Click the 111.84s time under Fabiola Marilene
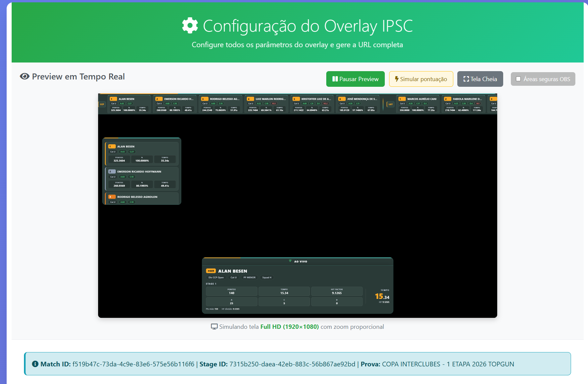The height and width of the screenshot is (384, 588). pyautogui.click(x=477, y=110)
